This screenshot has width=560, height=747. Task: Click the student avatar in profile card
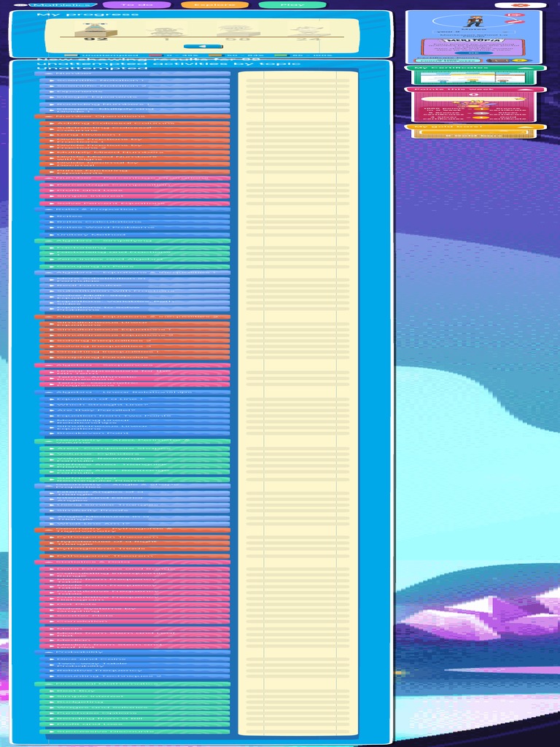coord(473,21)
